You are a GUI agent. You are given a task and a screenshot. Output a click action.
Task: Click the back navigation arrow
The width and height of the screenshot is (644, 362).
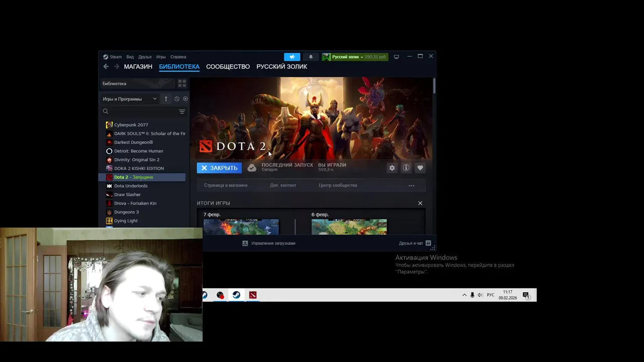(x=106, y=66)
